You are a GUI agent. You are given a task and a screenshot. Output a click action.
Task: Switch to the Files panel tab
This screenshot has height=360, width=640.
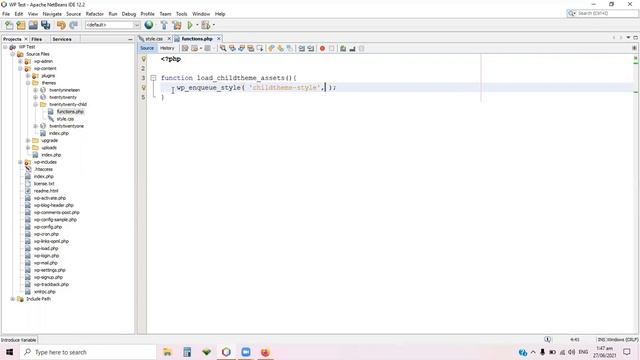(37, 39)
